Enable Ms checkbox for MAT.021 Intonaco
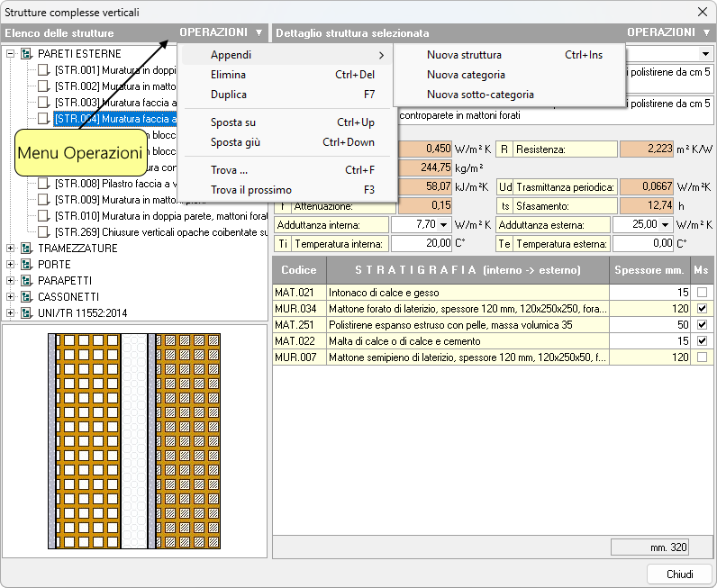The image size is (717, 588). tap(702, 293)
